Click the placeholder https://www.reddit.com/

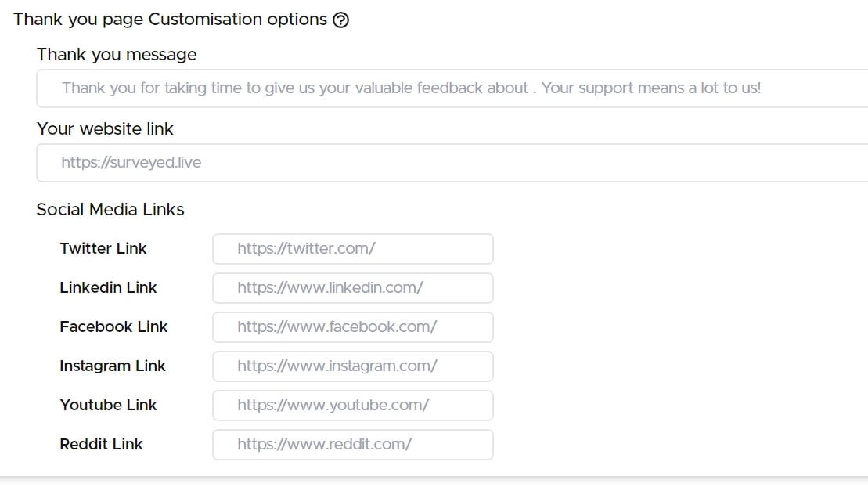pyautogui.click(x=323, y=444)
